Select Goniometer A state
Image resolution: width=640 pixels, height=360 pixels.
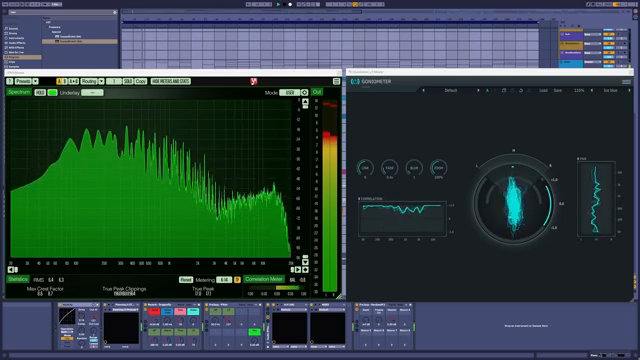(487, 90)
